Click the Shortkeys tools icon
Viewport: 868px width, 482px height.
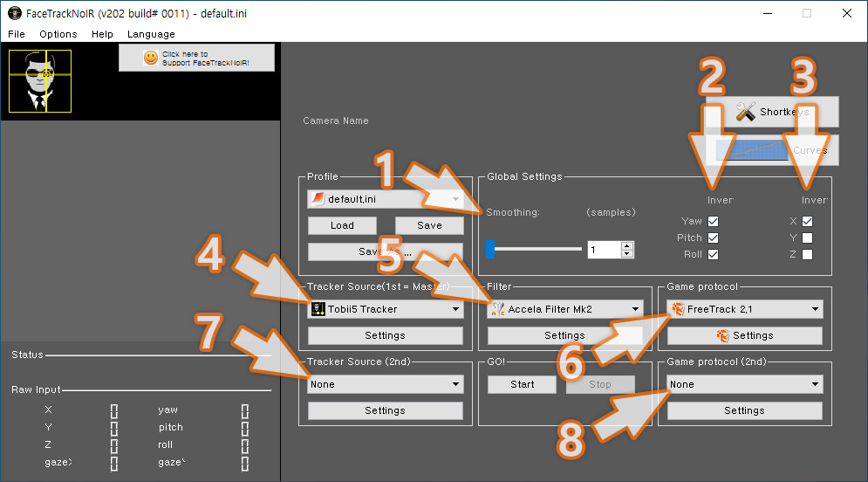[x=746, y=112]
